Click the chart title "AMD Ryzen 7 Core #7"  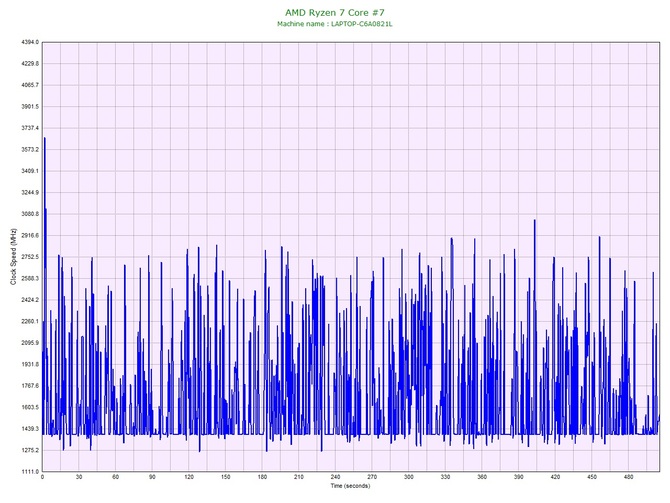click(x=335, y=12)
